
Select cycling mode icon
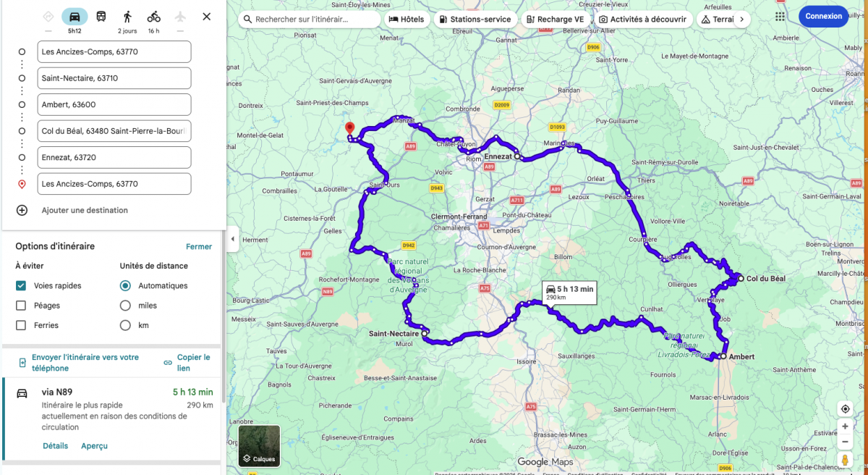coord(153,16)
